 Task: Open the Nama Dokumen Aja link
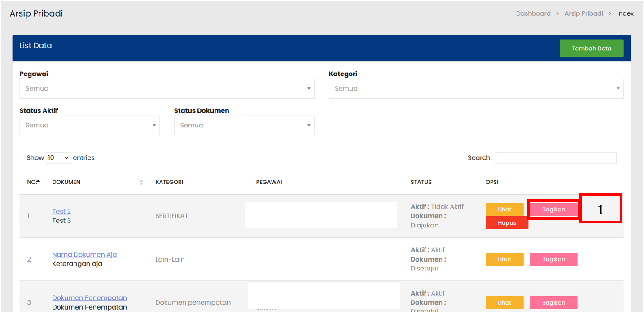tap(84, 254)
